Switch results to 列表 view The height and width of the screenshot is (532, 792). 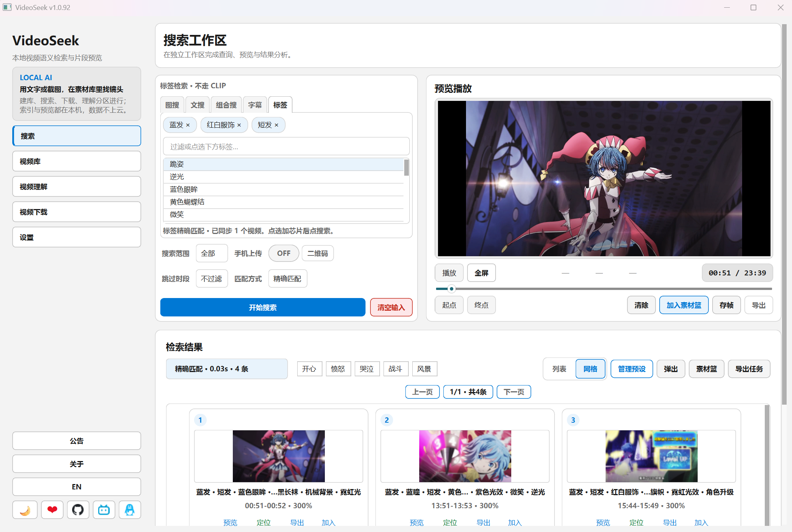(x=559, y=369)
